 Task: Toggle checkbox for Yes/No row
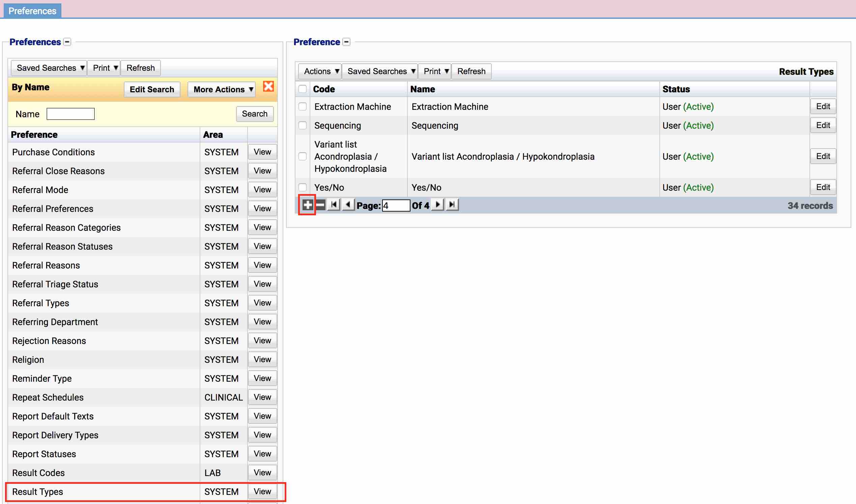[303, 187]
